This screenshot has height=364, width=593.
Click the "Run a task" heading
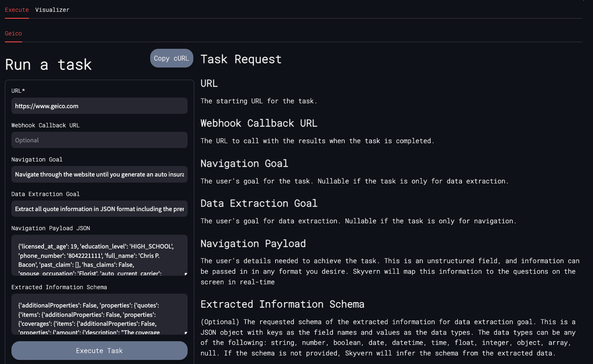(x=48, y=65)
